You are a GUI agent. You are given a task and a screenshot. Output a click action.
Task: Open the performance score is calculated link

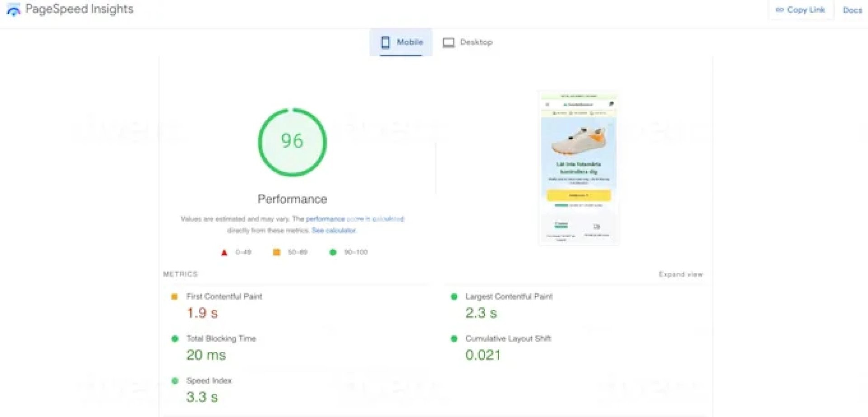pyautogui.click(x=355, y=219)
